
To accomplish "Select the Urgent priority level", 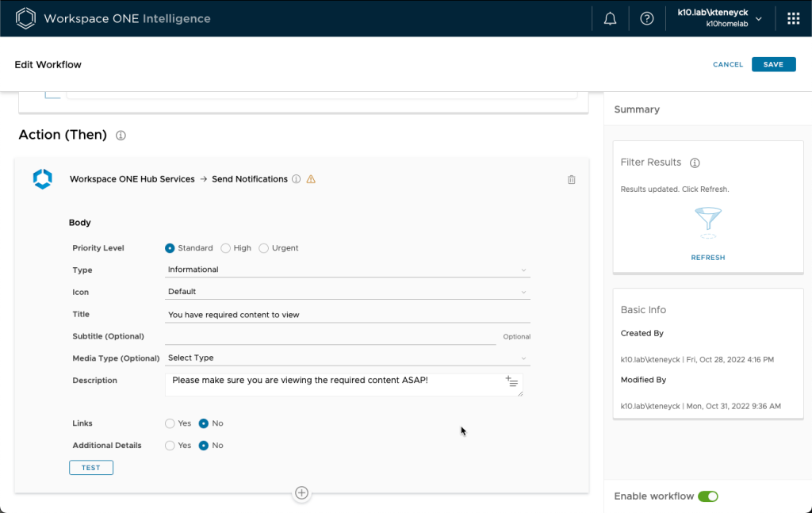I will click(264, 248).
